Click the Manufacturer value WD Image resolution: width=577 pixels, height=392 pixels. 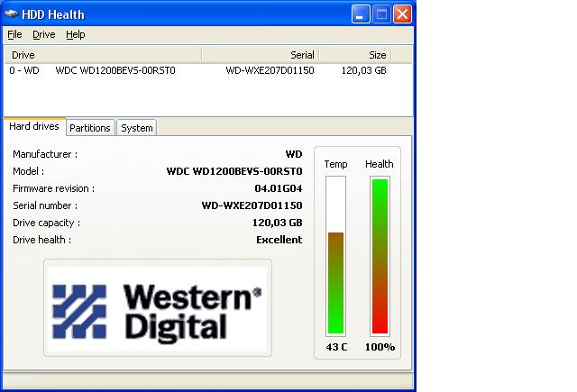(x=294, y=154)
